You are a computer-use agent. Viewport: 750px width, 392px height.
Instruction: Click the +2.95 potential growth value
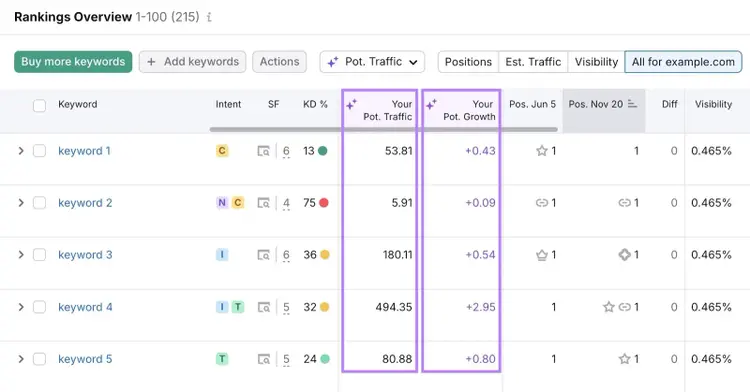tap(481, 307)
